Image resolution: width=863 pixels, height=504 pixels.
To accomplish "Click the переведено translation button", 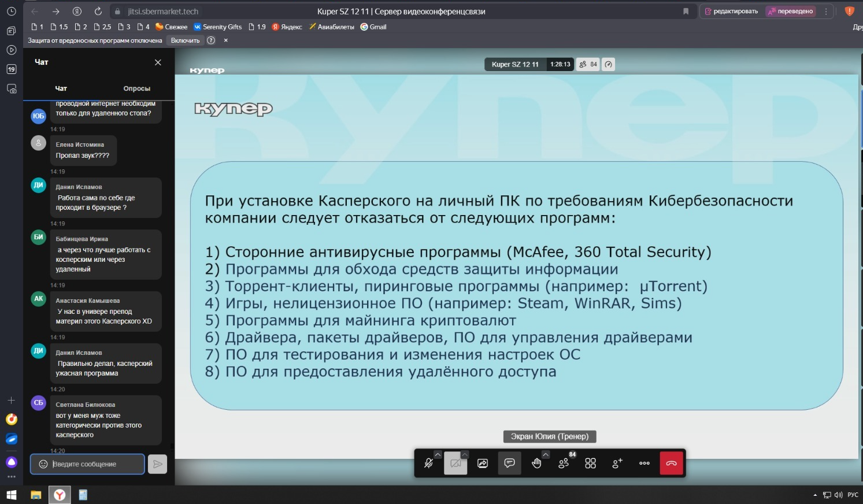I will [x=791, y=12].
